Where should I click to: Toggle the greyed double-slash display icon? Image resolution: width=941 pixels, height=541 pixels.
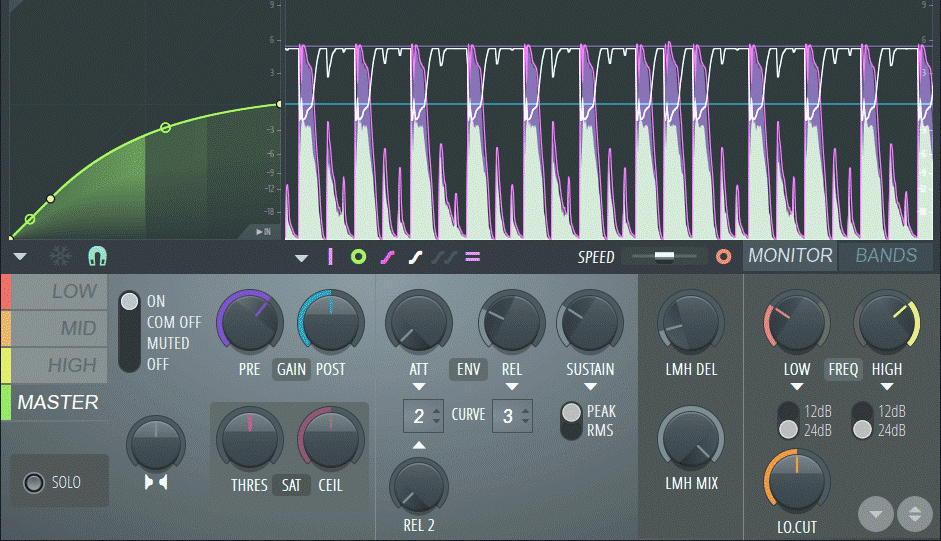[444, 258]
